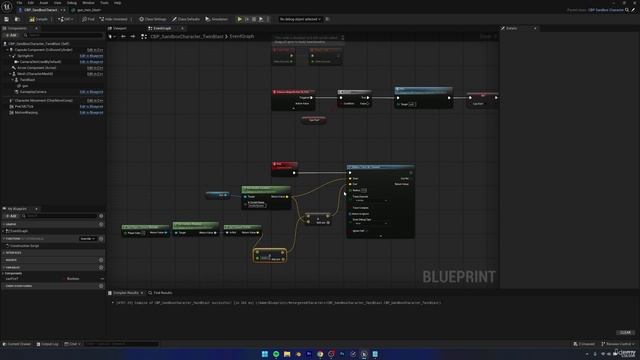Switch to the Viewport tab
This screenshot has height=360, width=640.
tap(118, 28)
